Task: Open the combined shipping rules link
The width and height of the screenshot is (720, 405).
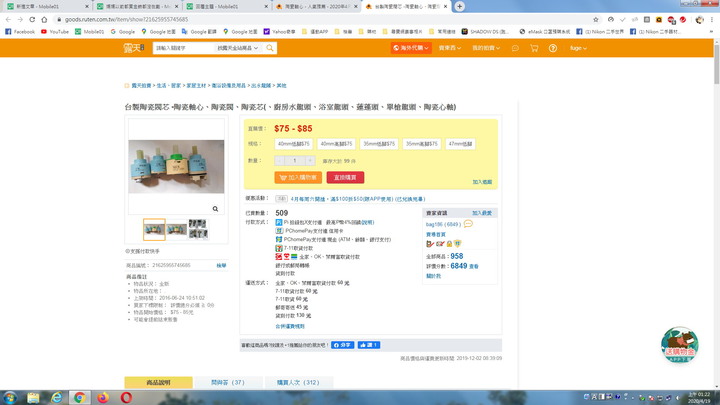Action: pyautogui.click(x=290, y=326)
